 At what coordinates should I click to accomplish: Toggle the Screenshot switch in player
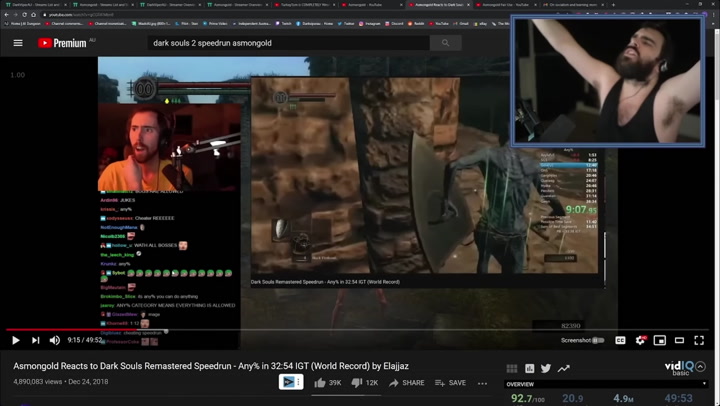point(598,340)
